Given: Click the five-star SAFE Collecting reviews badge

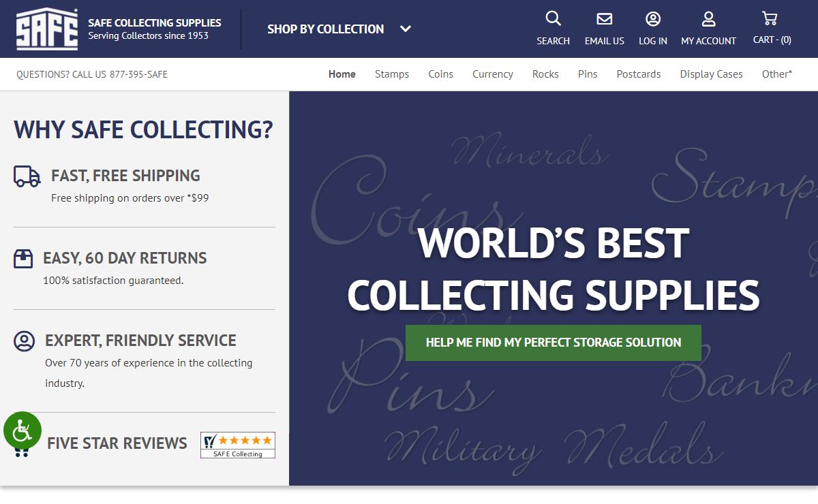Looking at the screenshot, I should coord(238,445).
